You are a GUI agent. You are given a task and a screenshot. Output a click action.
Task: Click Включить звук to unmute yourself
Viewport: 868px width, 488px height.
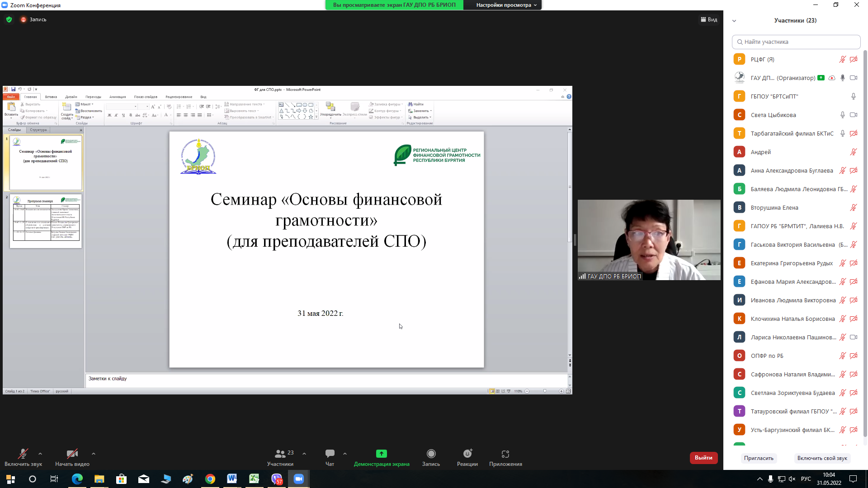tap(23, 457)
